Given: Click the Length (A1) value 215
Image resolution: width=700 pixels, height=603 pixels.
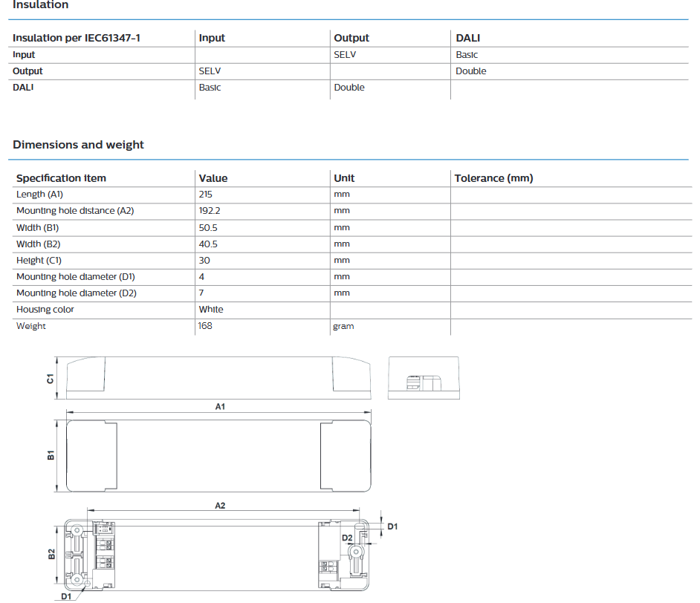Looking at the screenshot, I should pyautogui.click(x=205, y=195).
